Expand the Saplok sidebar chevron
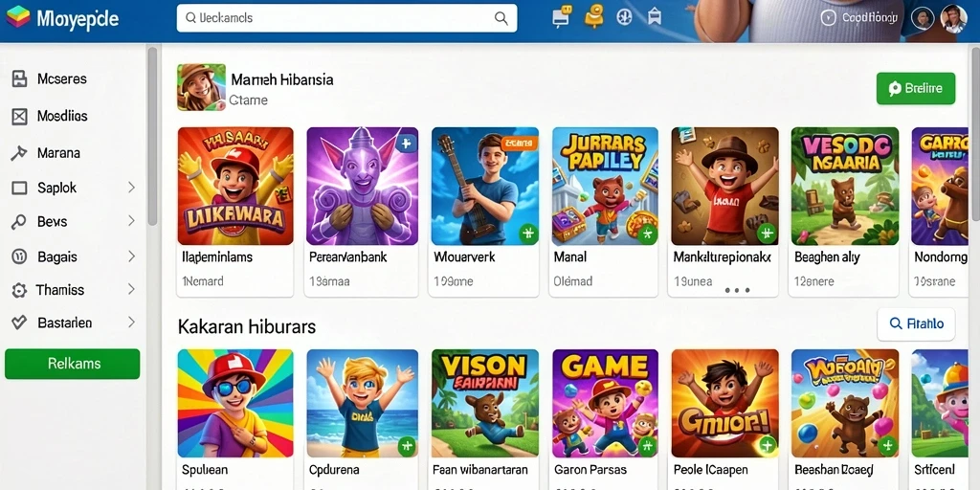 131,187
